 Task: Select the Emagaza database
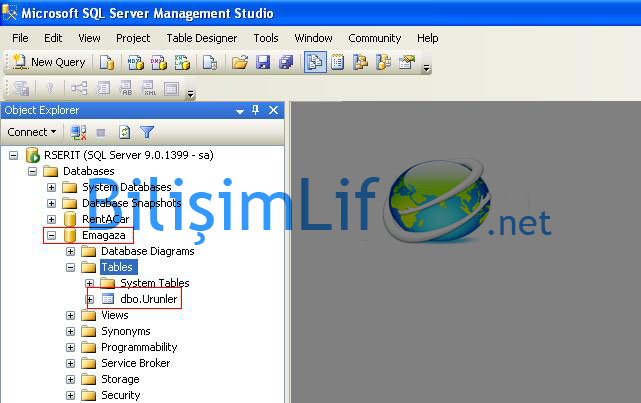pos(103,235)
